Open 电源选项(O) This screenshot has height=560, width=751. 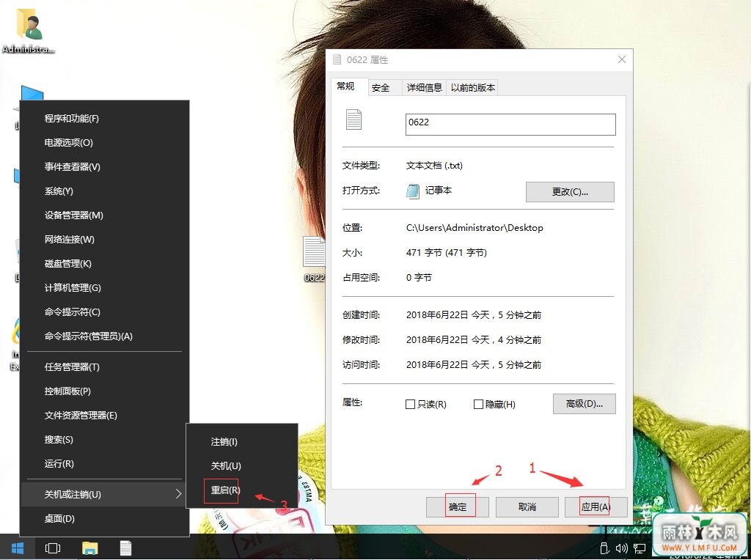click(104, 143)
